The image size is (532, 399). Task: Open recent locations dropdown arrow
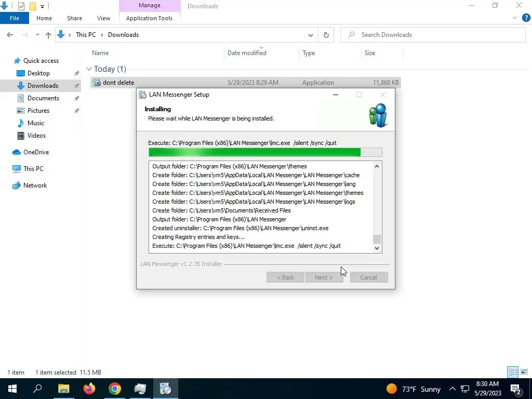pos(37,35)
